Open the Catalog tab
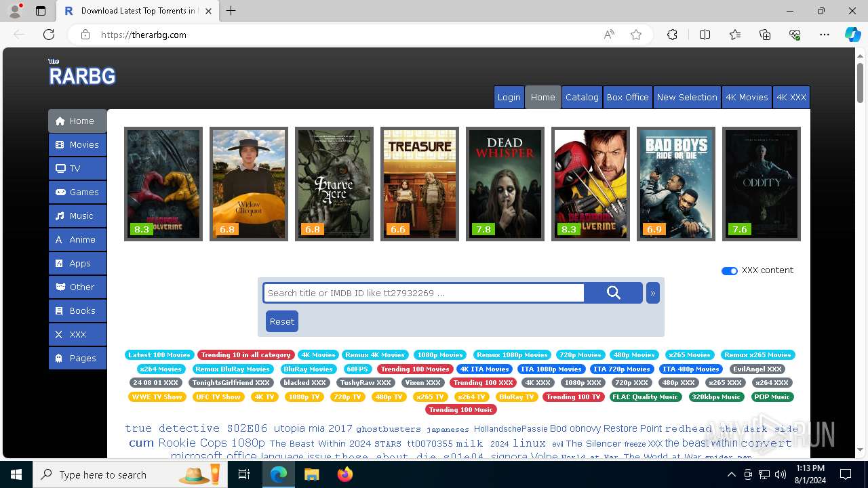868x488 pixels. point(582,97)
